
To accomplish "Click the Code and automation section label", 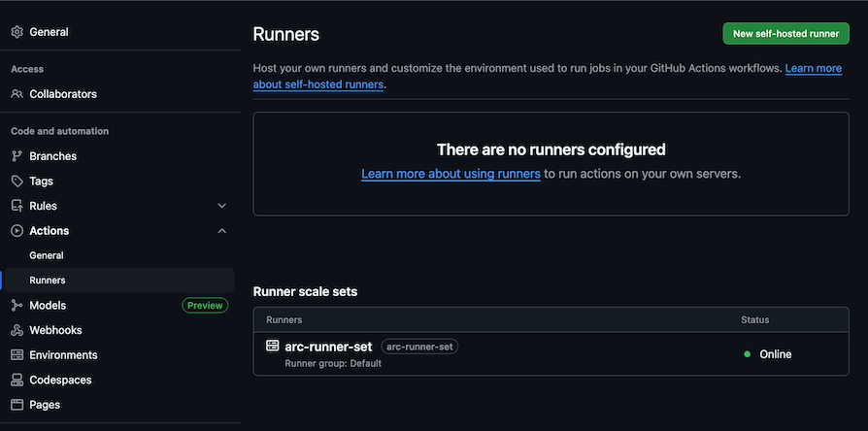I will [x=60, y=131].
